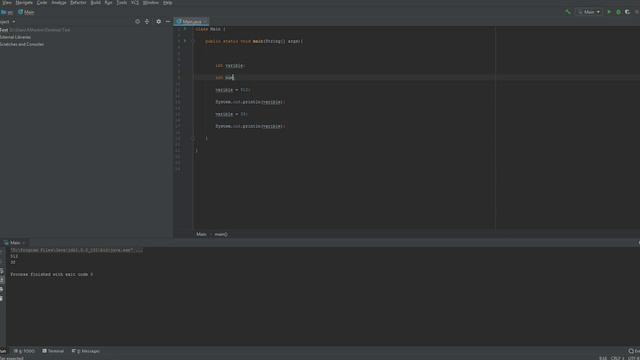Open the VCS menu
Screen dimensions: 640x360
(x=135, y=2)
